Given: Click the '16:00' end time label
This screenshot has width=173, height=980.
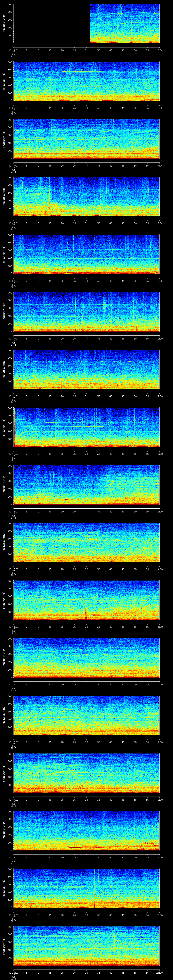Looking at the screenshot, I should 159,684.
